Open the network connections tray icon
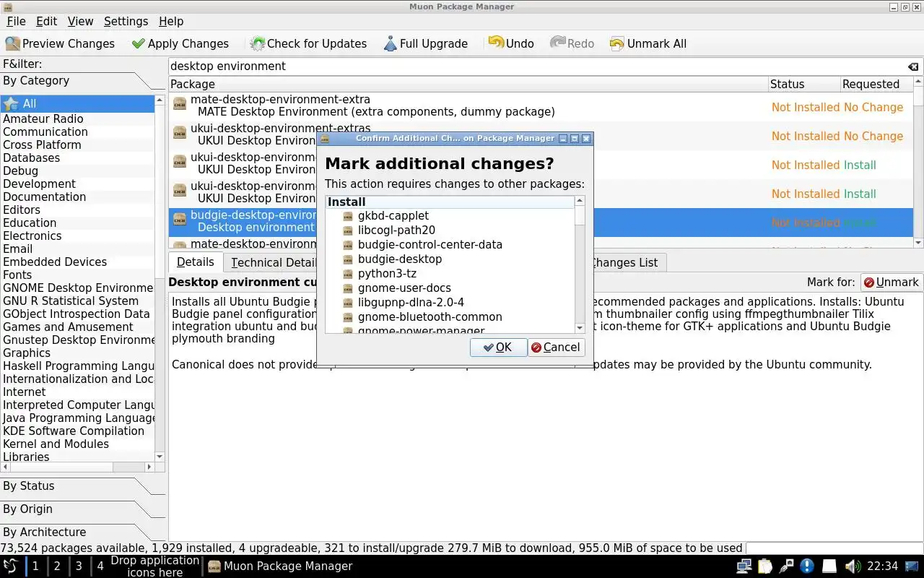The height and width of the screenshot is (578, 924). [744, 566]
